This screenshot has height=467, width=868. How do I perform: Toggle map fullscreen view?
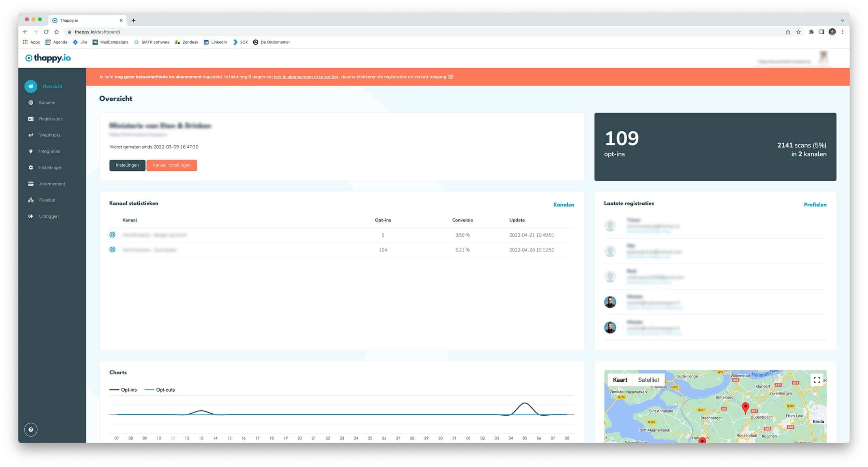pos(817,380)
